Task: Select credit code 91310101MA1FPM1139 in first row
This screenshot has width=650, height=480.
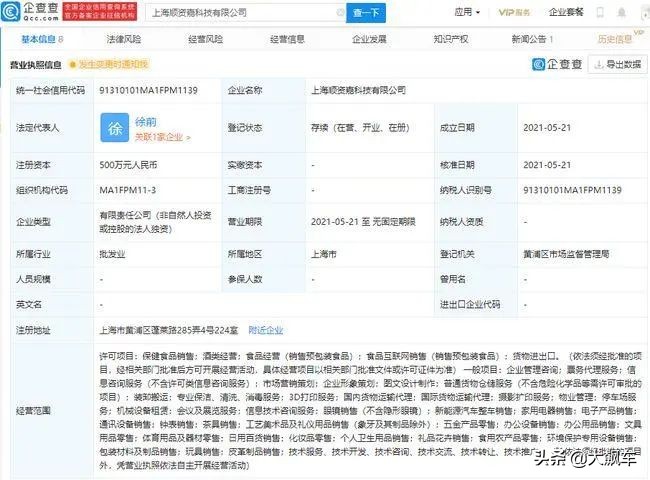Action: point(148,90)
